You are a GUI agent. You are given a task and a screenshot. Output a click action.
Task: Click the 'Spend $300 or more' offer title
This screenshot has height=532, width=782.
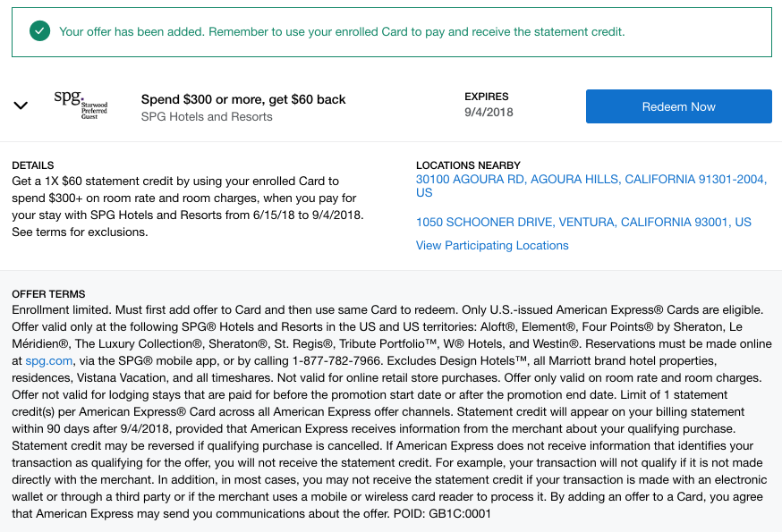243,99
